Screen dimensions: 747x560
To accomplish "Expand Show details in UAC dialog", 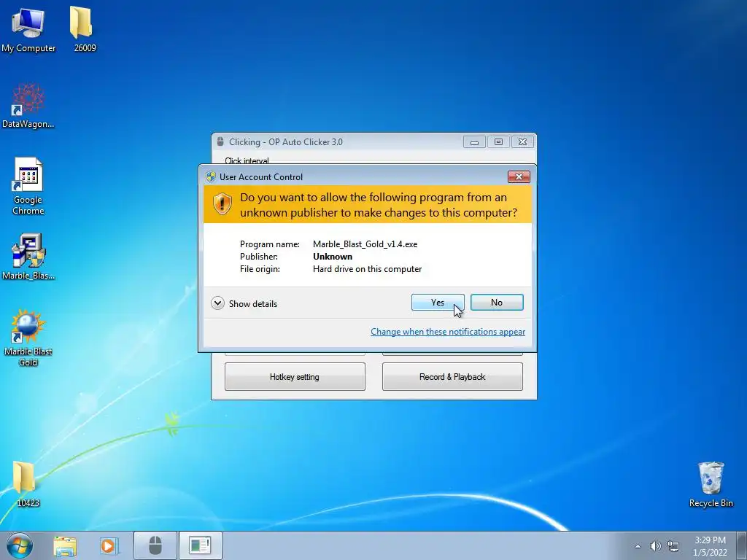I will click(x=244, y=303).
